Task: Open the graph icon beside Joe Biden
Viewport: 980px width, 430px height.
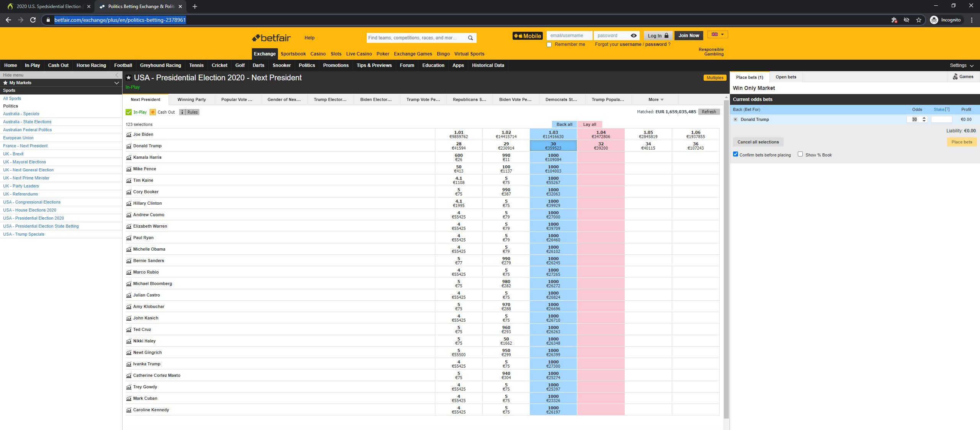Action: coord(129,134)
